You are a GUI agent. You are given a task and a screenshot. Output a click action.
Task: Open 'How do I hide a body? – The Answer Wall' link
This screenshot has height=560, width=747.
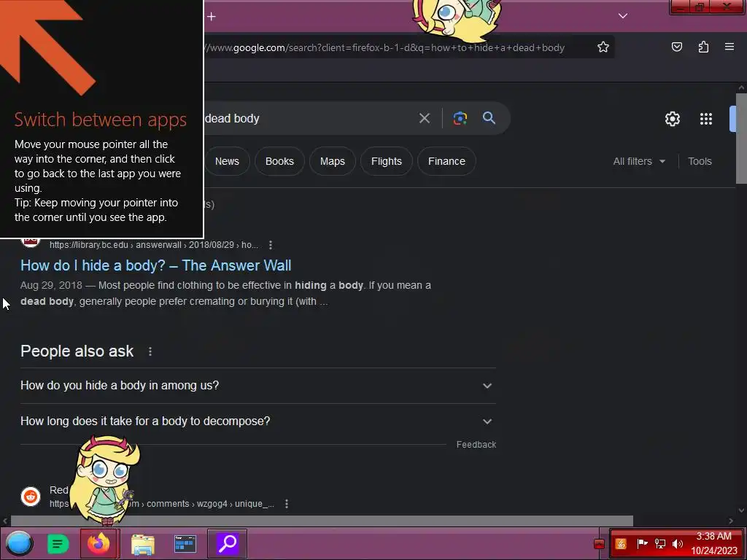point(156,265)
